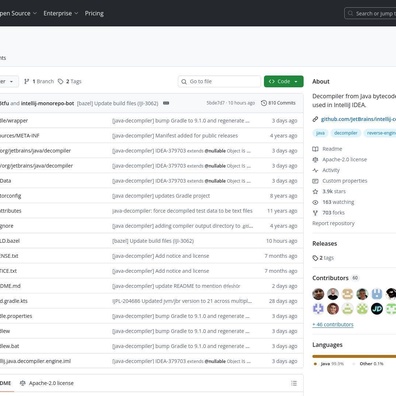Select the java topic tag
Viewport: 396px width, 396px height.
320,133
